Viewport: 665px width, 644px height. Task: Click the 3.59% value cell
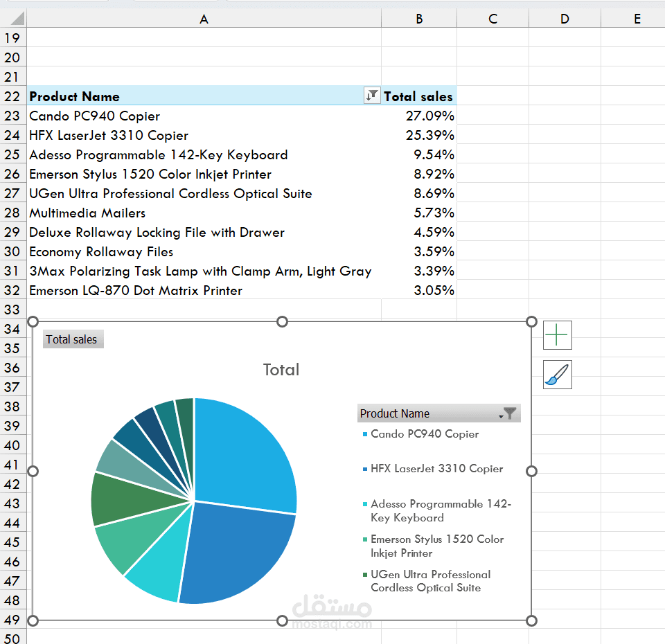pos(419,252)
